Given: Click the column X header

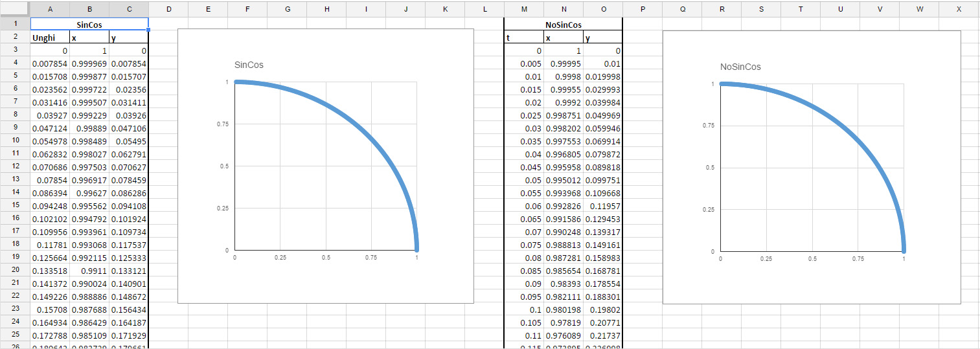Looking at the screenshot, I should [959, 9].
